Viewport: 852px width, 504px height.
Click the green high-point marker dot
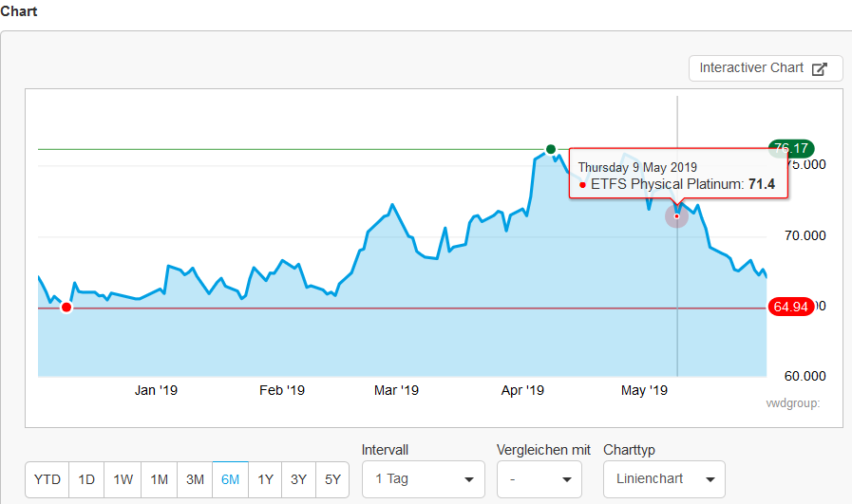point(551,149)
